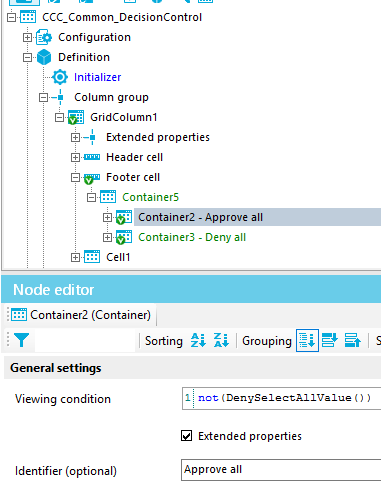Screen dimensions: 381x488
Task: Click the Sorting label in toolbar
Action: pos(164,341)
